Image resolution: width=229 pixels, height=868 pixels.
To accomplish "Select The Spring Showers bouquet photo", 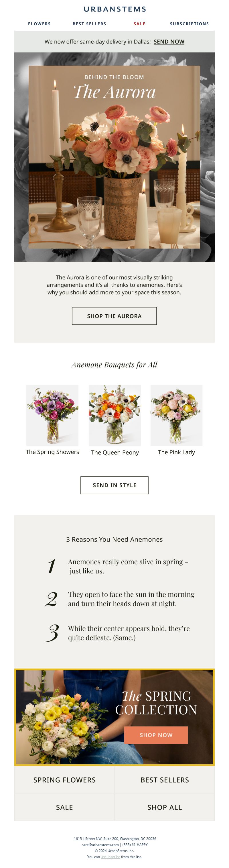I will pyautogui.click(x=52, y=415).
